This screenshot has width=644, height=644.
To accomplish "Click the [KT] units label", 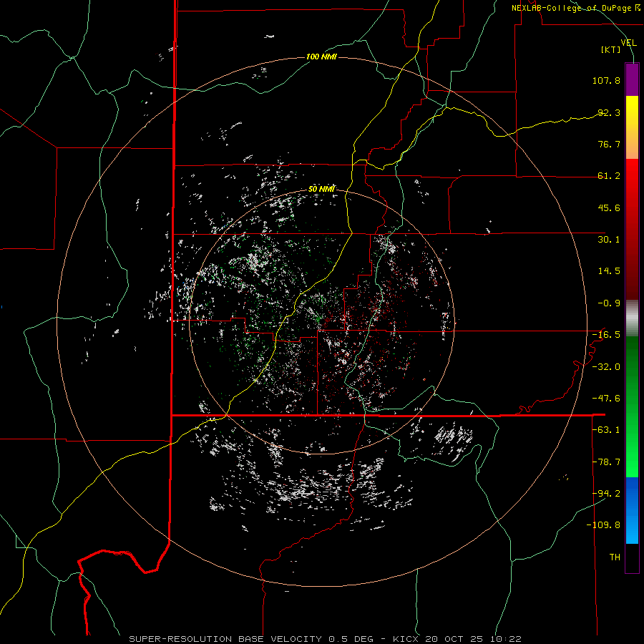I will point(610,50).
